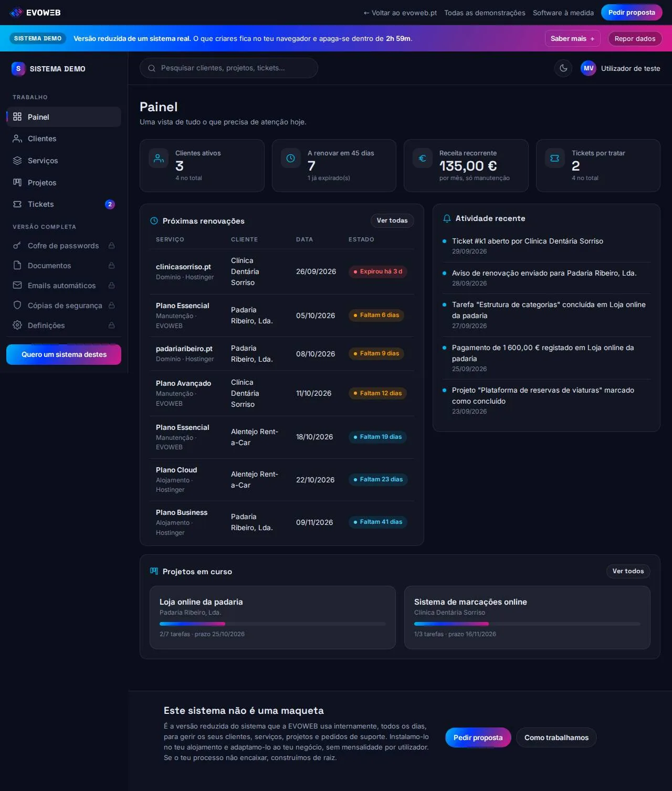Click the Clientes ativos people icon
The image size is (672, 791).
[x=159, y=158]
